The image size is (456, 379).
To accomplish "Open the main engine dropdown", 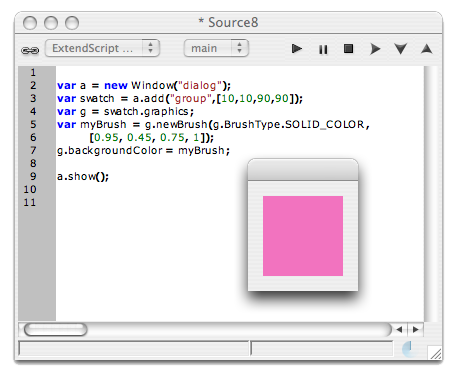I will (216, 48).
